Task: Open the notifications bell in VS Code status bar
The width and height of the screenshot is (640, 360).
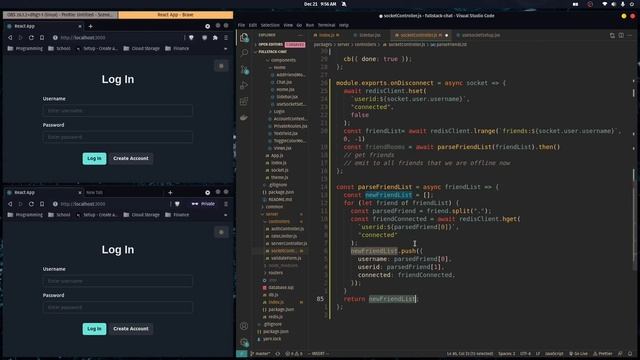Action: coord(630,353)
